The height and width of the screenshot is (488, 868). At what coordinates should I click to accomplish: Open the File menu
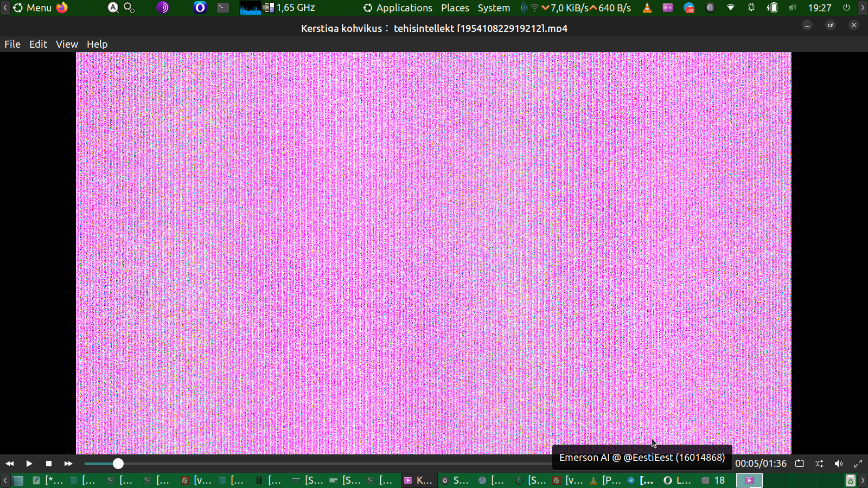coord(12,44)
